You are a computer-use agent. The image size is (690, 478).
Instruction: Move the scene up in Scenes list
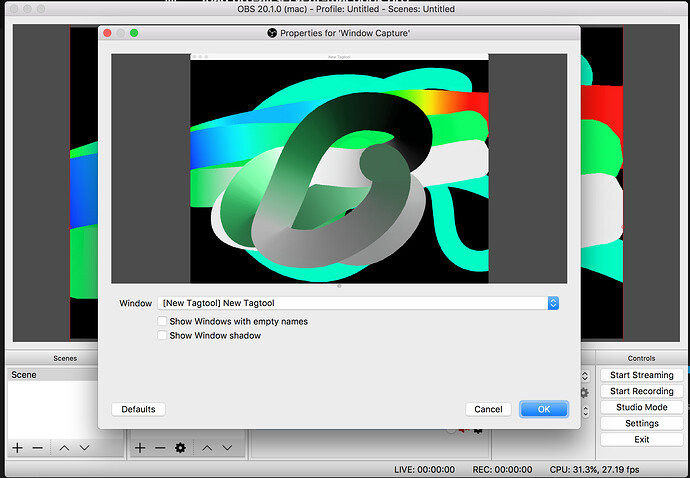pos(64,448)
